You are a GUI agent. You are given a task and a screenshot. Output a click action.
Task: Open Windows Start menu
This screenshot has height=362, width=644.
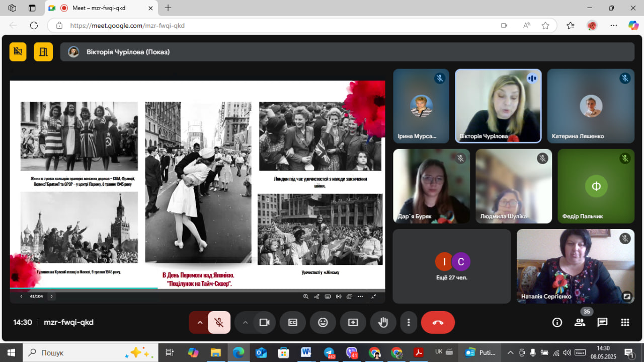coord(11,352)
